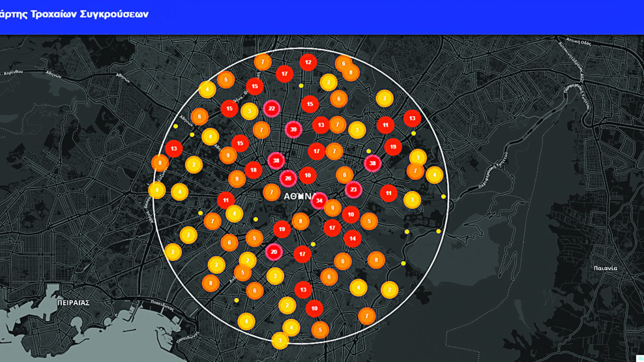
Task: Open the red cluster labeled 12
Action: [x=308, y=63]
